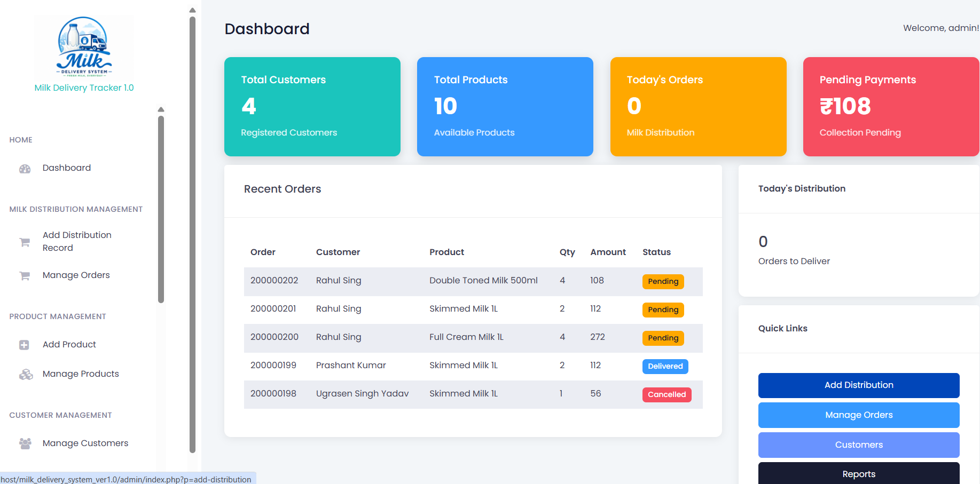Click the cart icon beside Manage Orders

25,276
